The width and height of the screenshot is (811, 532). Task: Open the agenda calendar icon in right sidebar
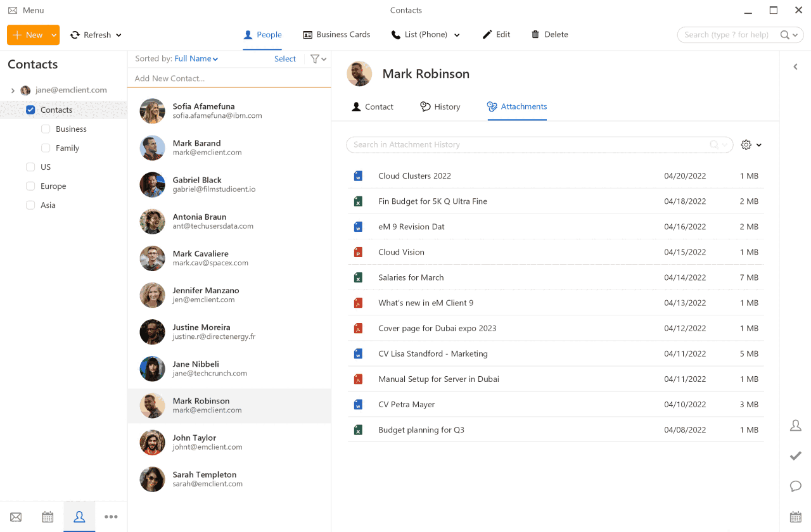coord(796,517)
